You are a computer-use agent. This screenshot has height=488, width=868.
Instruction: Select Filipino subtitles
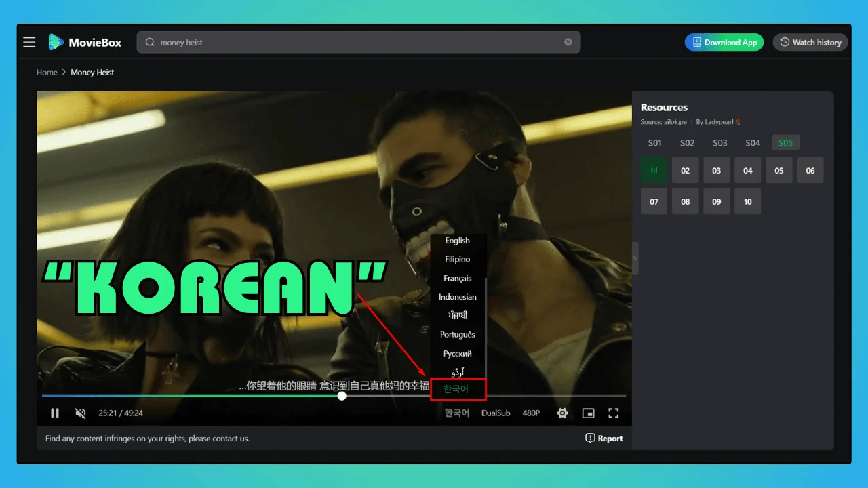pyautogui.click(x=458, y=259)
